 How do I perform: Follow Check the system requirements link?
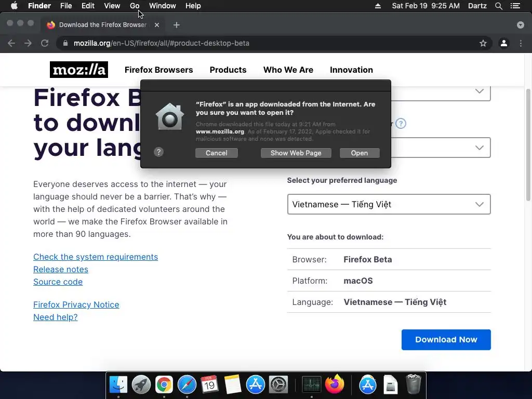96,257
